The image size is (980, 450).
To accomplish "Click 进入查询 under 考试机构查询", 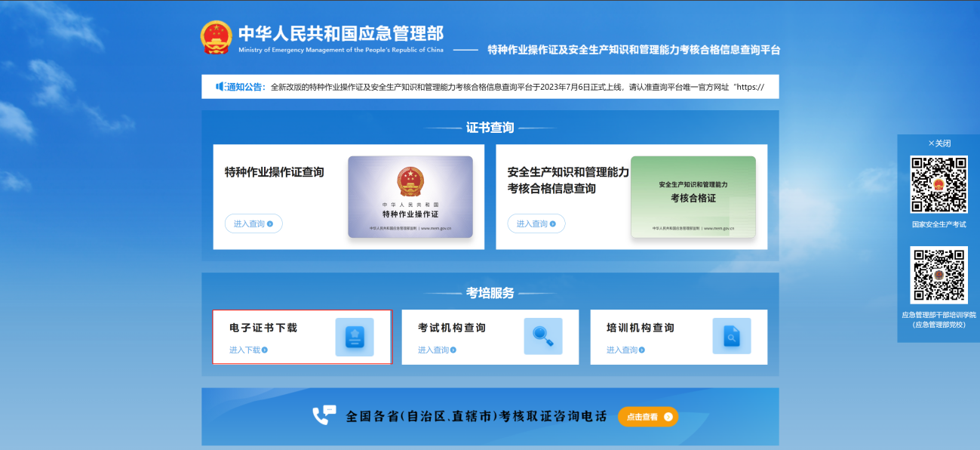I will (x=437, y=350).
